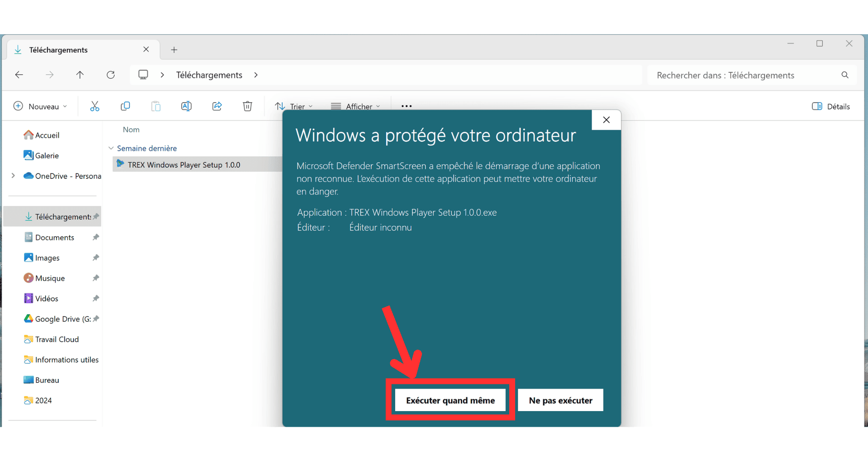Click the Delete trash icon
Screen dimensions: 868x461
(x=248, y=106)
